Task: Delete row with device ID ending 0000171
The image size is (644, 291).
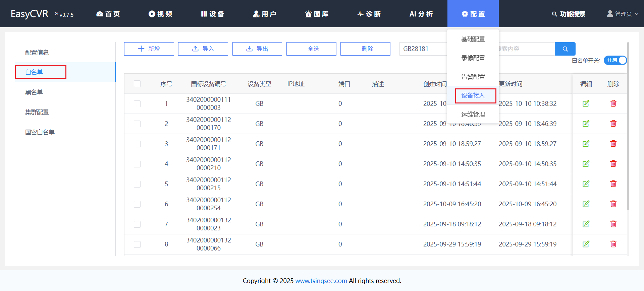Action: 613,144
